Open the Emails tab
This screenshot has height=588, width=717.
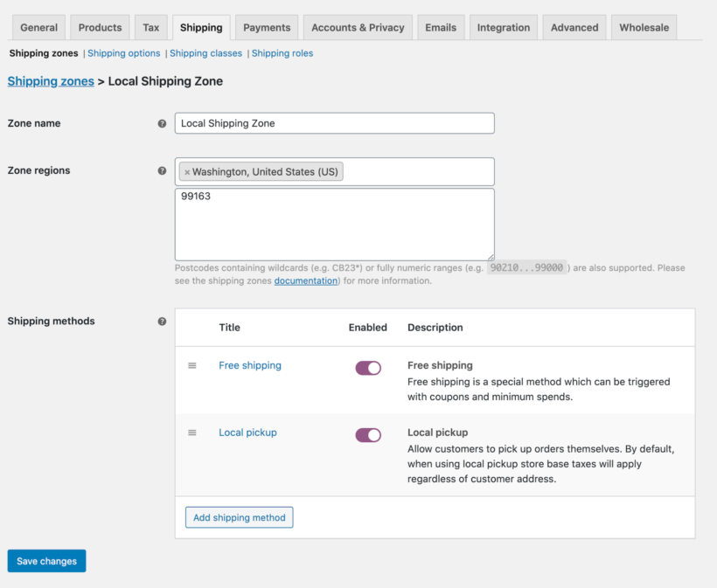pyautogui.click(x=441, y=27)
